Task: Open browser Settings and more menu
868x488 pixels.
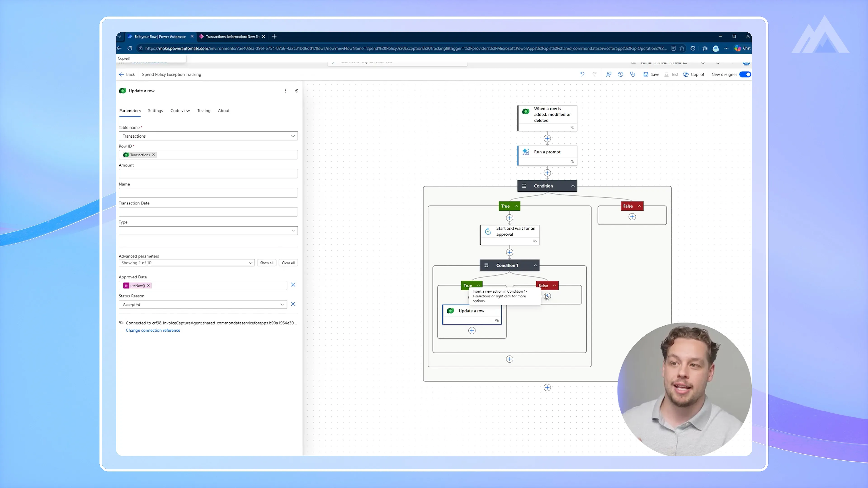Action: [726, 48]
